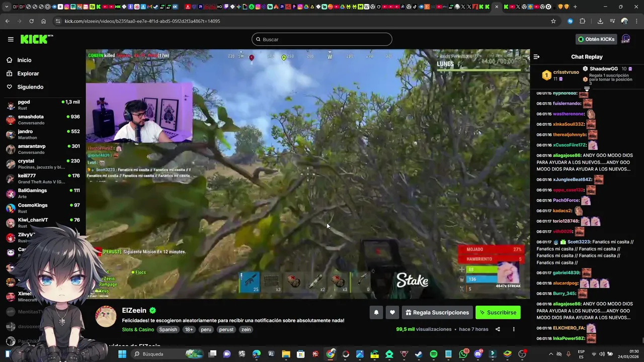Bookmark this page with the star icon
This screenshot has width=644, height=362.
click(x=553, y=21)
